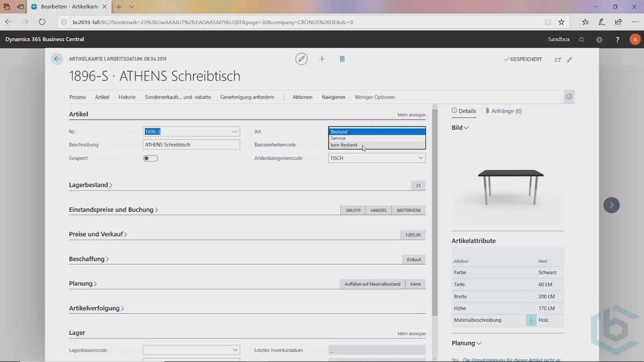Screen dimensions: 644x362
Task: Click the Weniger Optionen button
Action: coord(375,97)
